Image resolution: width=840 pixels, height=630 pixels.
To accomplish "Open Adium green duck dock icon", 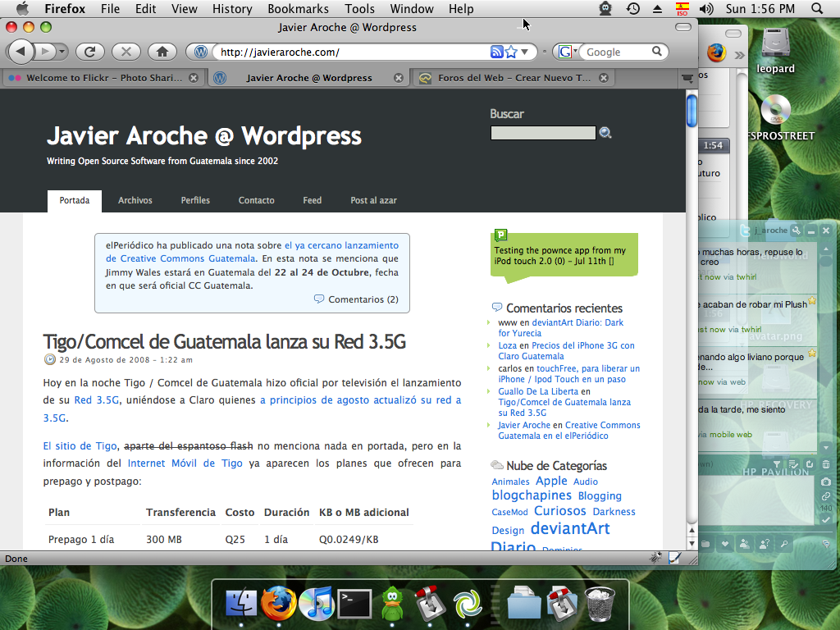I will point(392,604).
